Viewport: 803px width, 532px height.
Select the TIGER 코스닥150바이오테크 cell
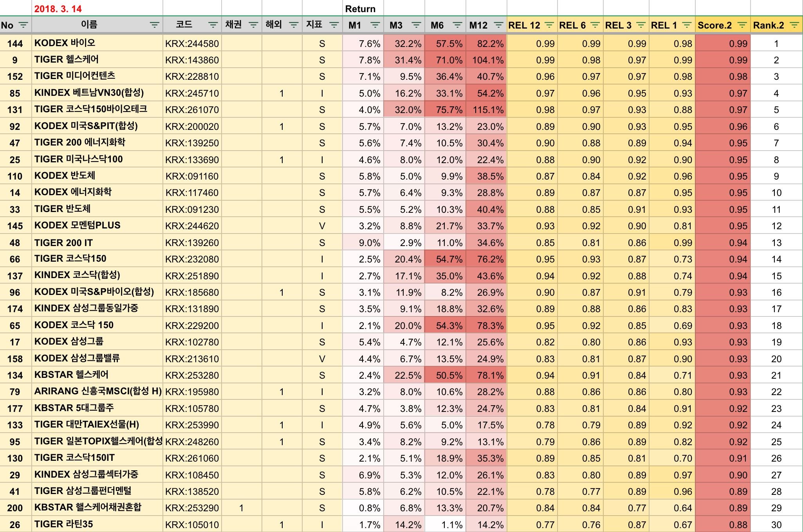(x=97, y=110)
